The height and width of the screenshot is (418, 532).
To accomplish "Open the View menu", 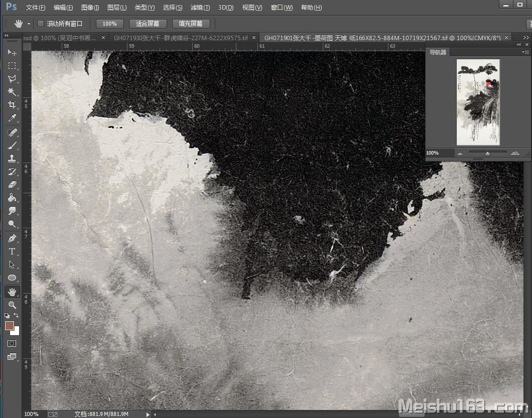I will [x=252, y=7].
